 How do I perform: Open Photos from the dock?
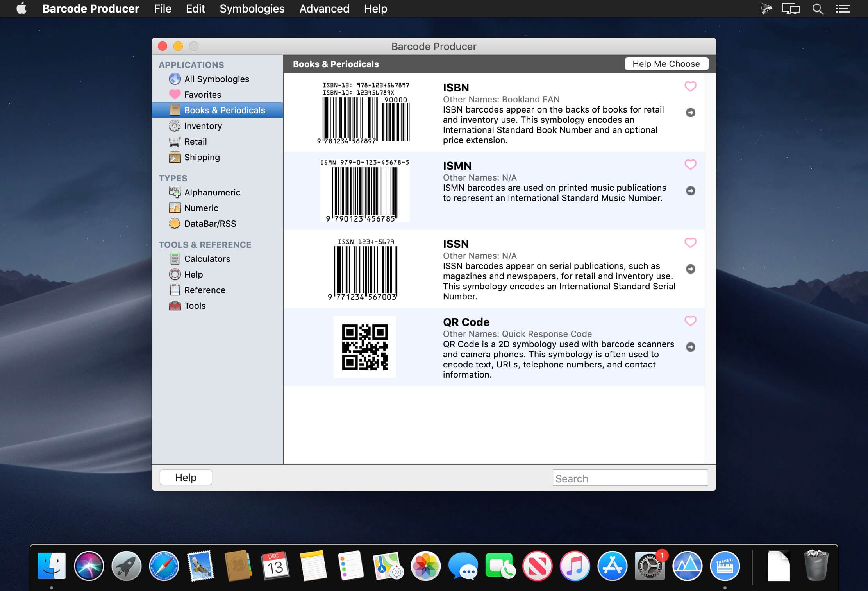click(x=425, y=566)
